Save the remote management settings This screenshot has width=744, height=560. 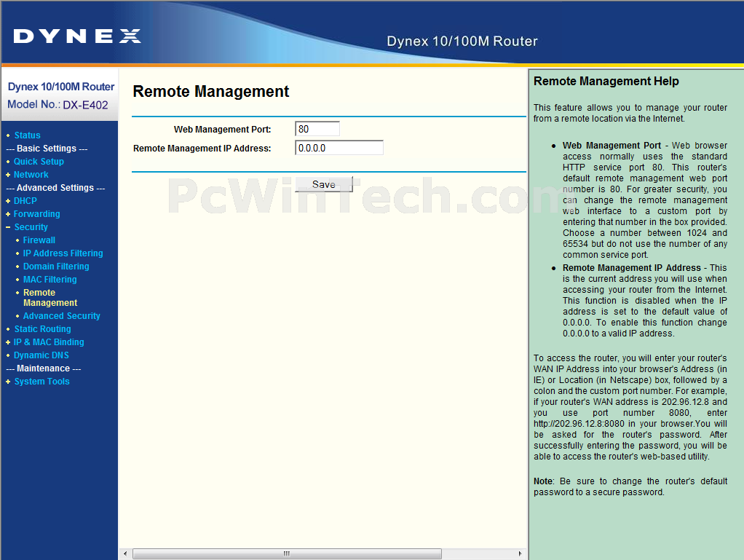coord(324,185)
